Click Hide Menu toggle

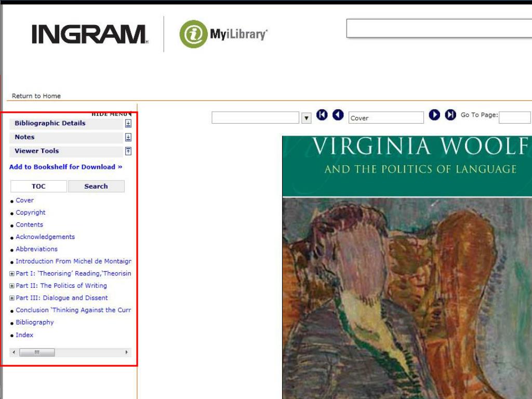(111, 114)
